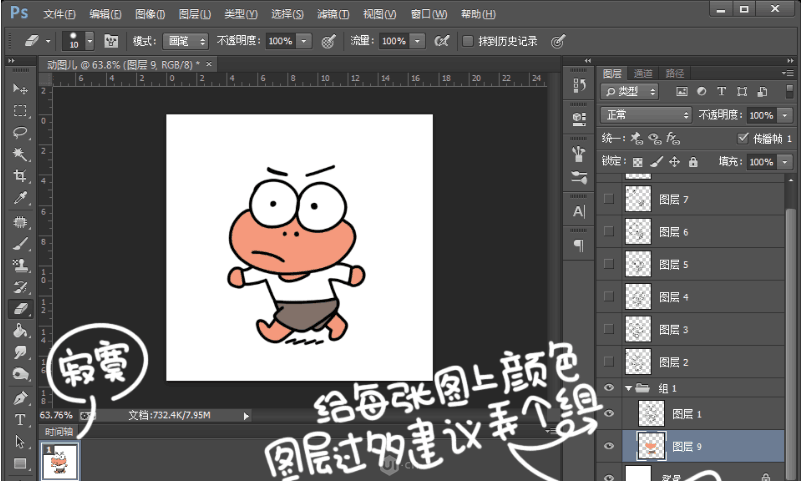Screen dimensions: 801x481
Task: Select the Type tool
Action: click(20, 420)
